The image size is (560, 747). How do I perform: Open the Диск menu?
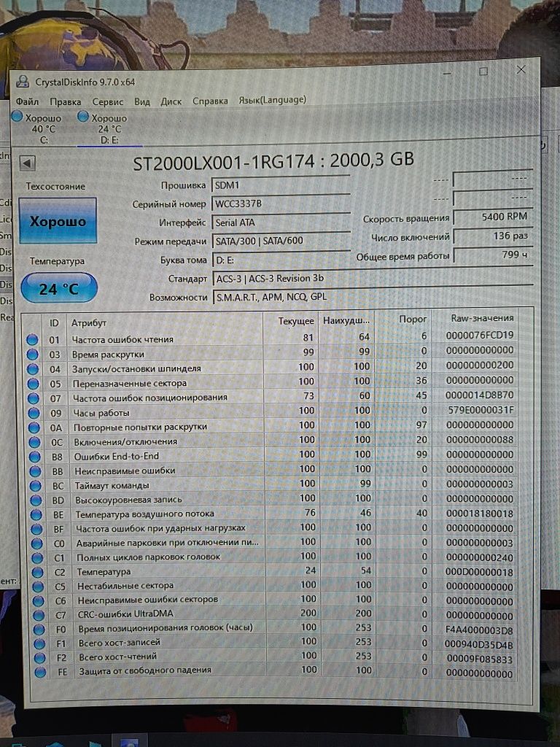(171, 101)
